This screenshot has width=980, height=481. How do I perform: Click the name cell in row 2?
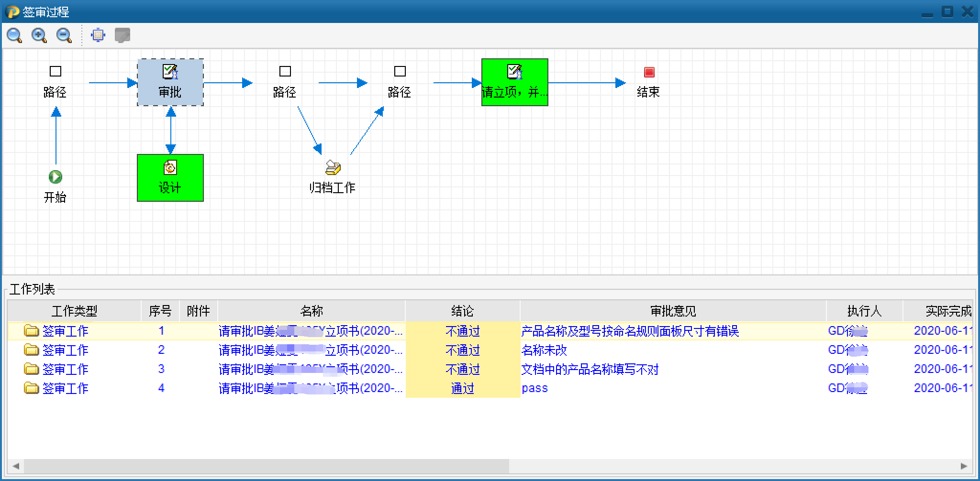pyautogui.click(x=311, y=350)
